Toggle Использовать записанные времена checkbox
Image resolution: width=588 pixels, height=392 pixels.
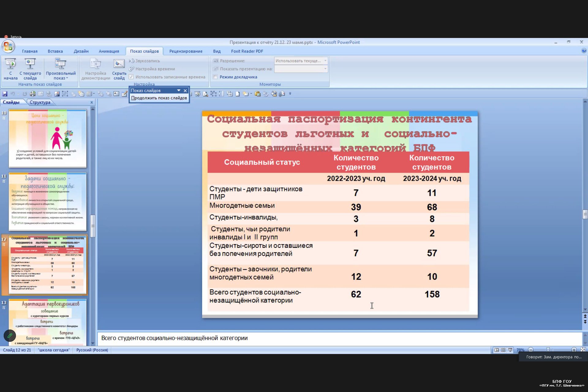(131, 77)
